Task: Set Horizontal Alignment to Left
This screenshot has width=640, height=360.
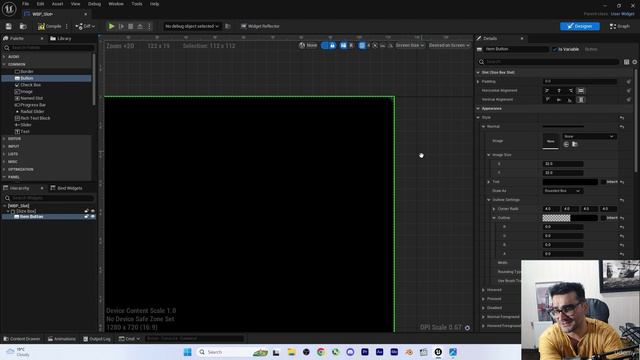Action: click(547, 91)
